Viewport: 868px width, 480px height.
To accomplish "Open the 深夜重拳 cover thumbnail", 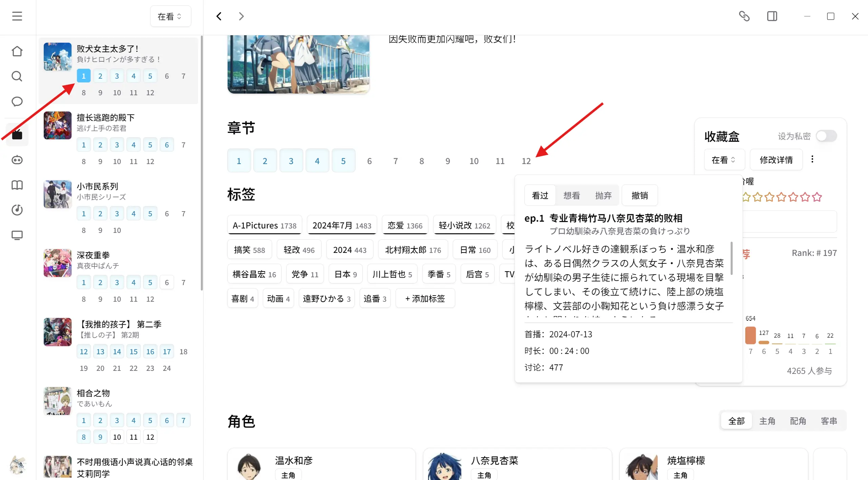I will click(x=57, y=263).
